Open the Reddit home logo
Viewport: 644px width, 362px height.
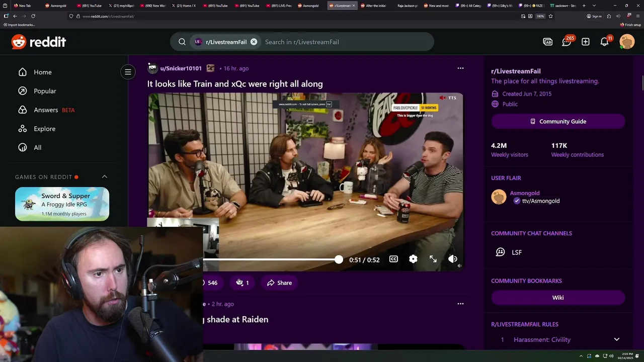39,42
